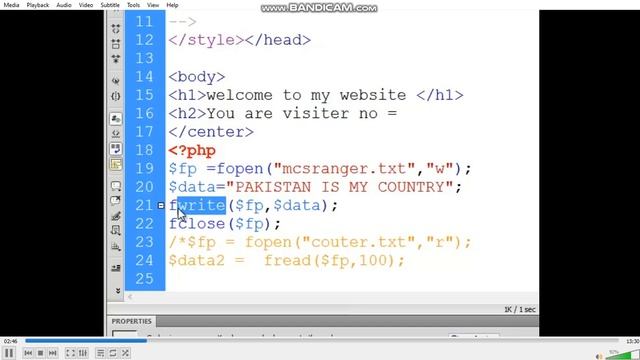Stop the video playback
Viewport: 640px width, 360px height.
[x=40, y=353]
